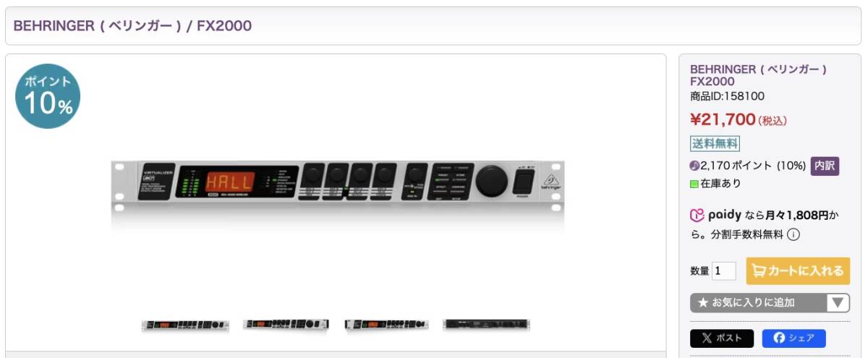This screenshot has height=358, width=868.
Task: Open the sidebar BEHRINGER FX2000 product title link
Action: (758, 75)
